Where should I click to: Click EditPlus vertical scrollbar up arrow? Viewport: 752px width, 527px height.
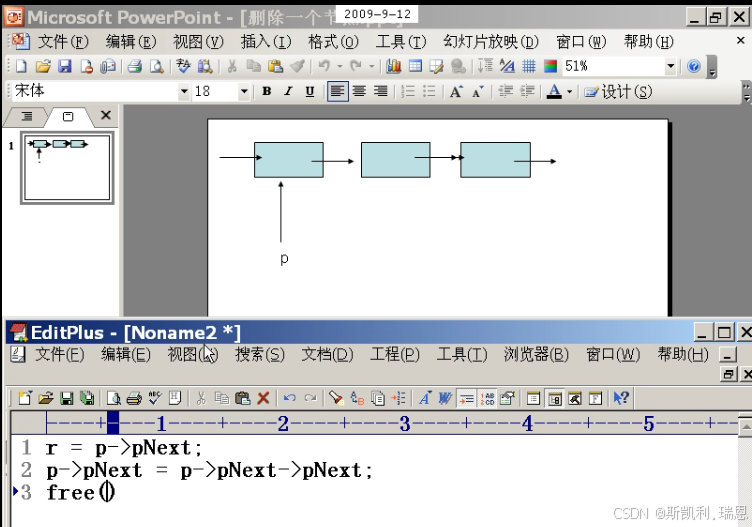[x=745, y=426]
